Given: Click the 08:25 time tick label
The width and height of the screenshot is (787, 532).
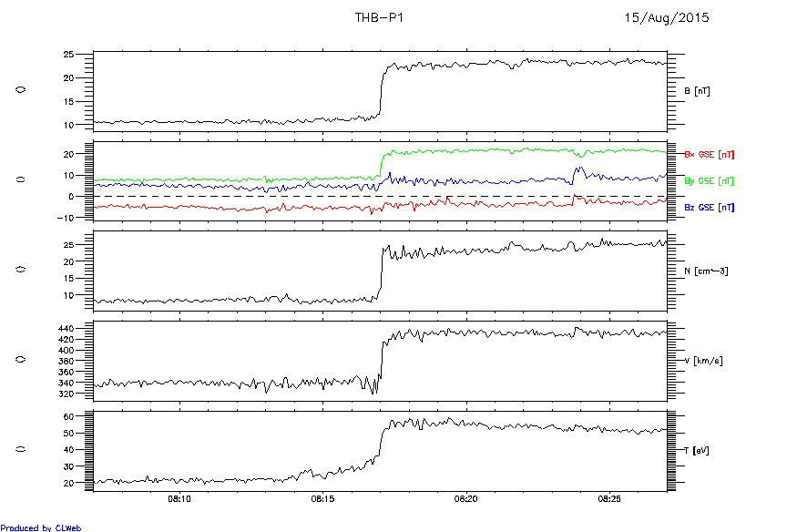Looking at the screenshot, I should tap(609, 499).
